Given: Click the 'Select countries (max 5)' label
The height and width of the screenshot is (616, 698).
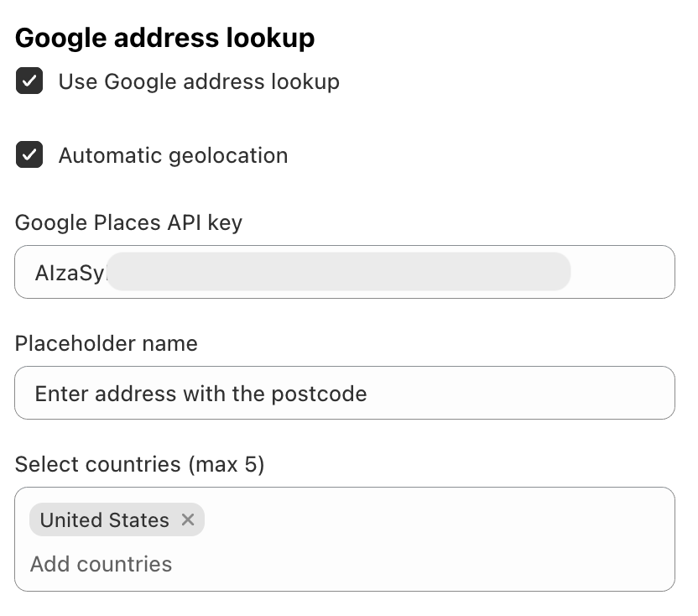Looking at the screenshot, I should [x=139, y=464].
